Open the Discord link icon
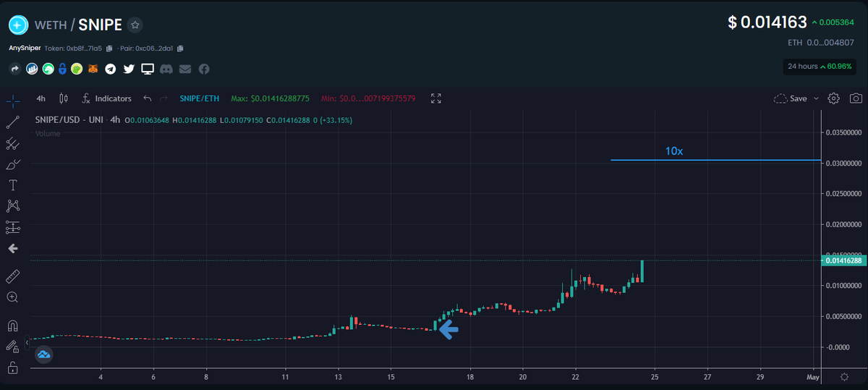The width and height of the screenshot is (868, 390). (x=166, y=69)
